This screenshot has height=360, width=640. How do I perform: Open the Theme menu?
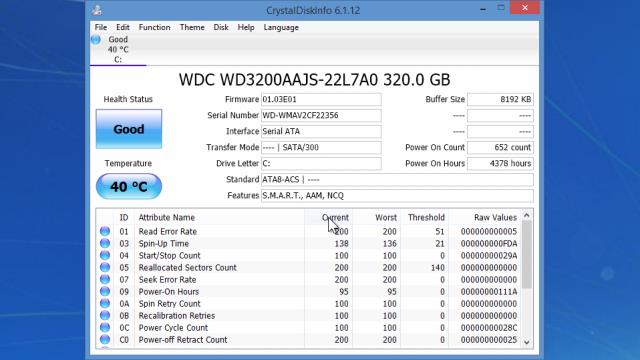[x=192, y=27]
